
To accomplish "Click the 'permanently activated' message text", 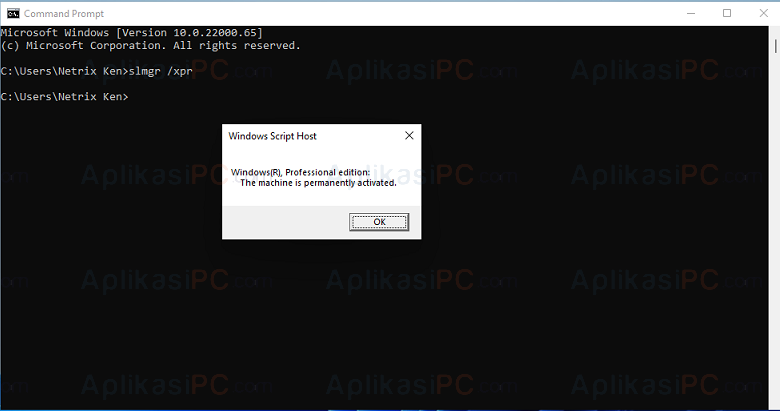I will (318, 183).
